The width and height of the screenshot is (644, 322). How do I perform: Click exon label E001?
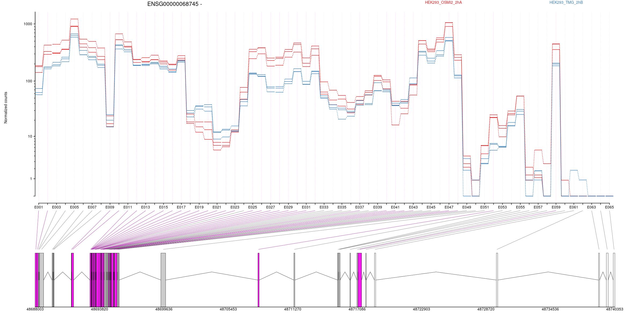(39, 207)
